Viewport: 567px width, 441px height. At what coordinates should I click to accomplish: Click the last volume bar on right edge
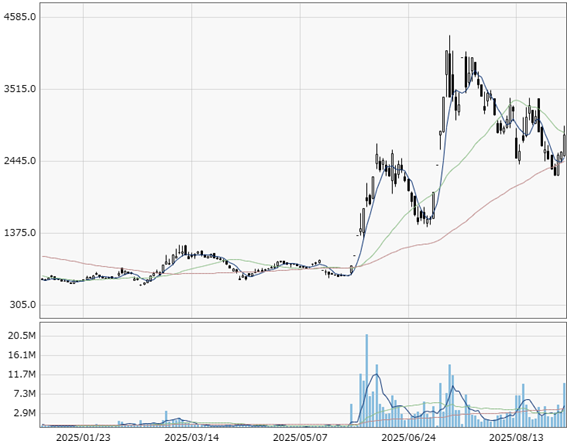pyautogui.click(x=564, y=405)
